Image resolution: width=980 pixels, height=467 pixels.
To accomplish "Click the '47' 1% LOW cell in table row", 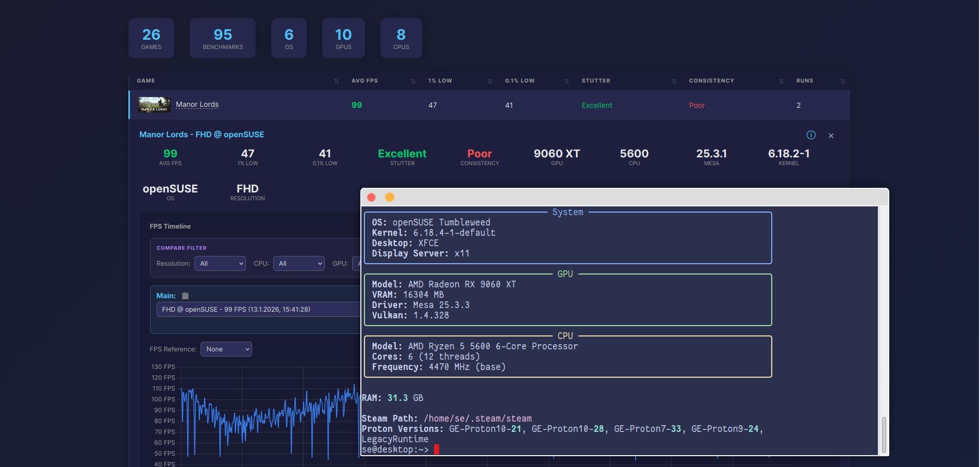I will 433,105.
